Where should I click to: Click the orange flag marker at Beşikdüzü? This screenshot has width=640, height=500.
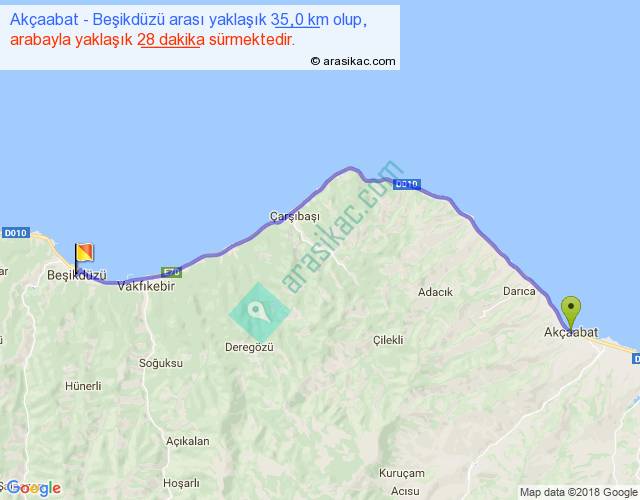[x=83, y=254]
